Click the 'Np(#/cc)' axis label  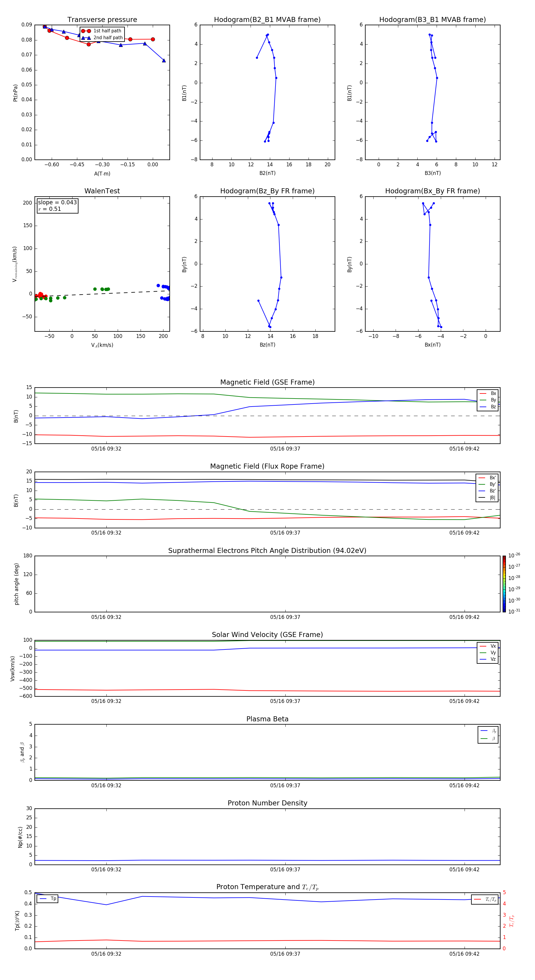20,837
